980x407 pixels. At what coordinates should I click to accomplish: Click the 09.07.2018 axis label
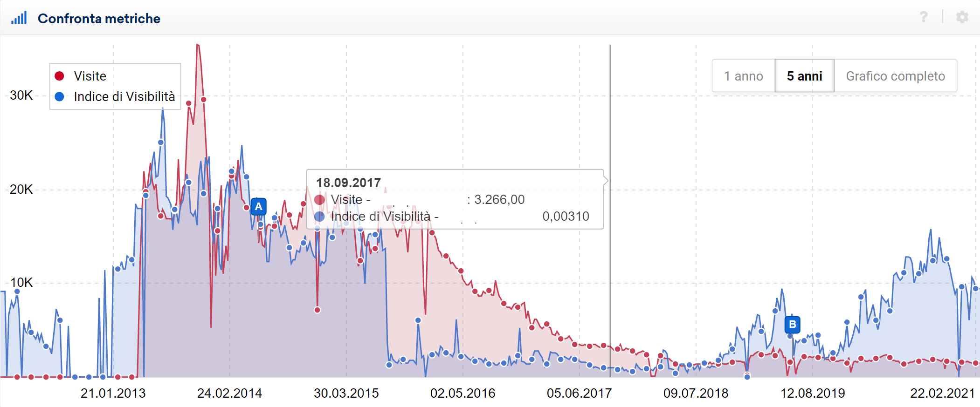696,393
